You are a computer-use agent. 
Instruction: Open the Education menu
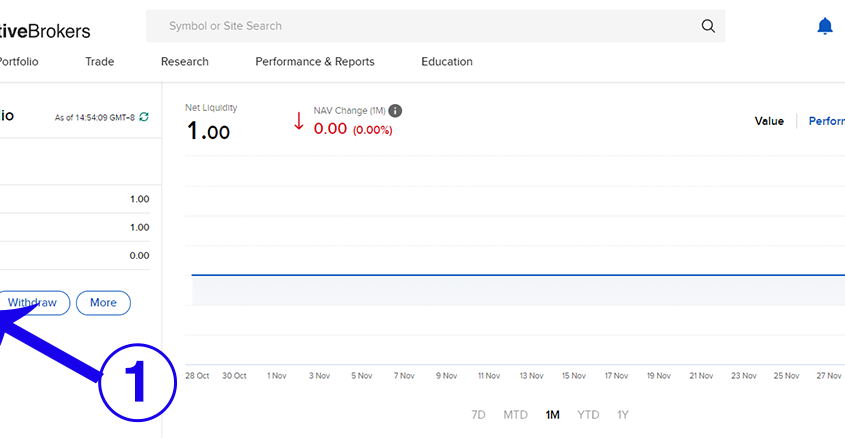(447, 62)
